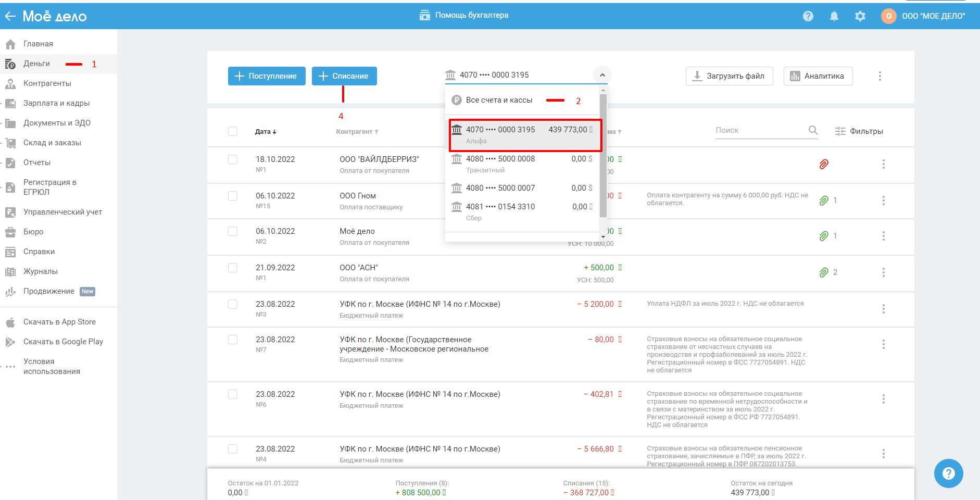Open row menu for ООО АСН
Viewport: 980px width, 500px height.
(884, 272)
